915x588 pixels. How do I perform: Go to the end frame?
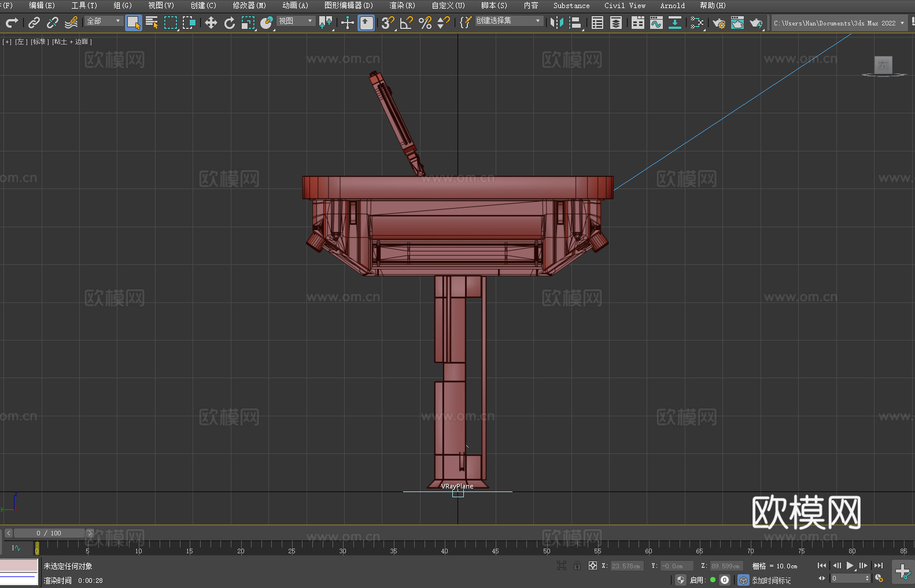coord(879,565)
